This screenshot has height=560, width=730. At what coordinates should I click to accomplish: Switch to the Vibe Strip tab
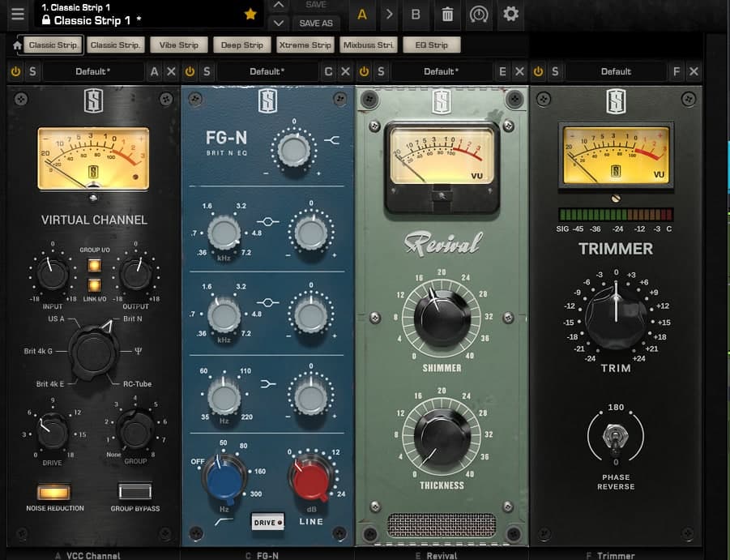179,45
